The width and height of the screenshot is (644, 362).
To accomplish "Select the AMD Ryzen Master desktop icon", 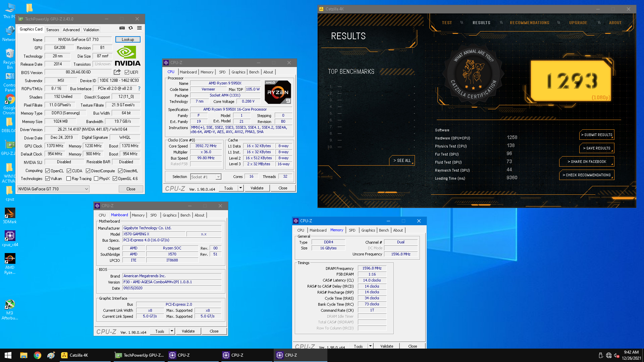I will coord(10,264).
